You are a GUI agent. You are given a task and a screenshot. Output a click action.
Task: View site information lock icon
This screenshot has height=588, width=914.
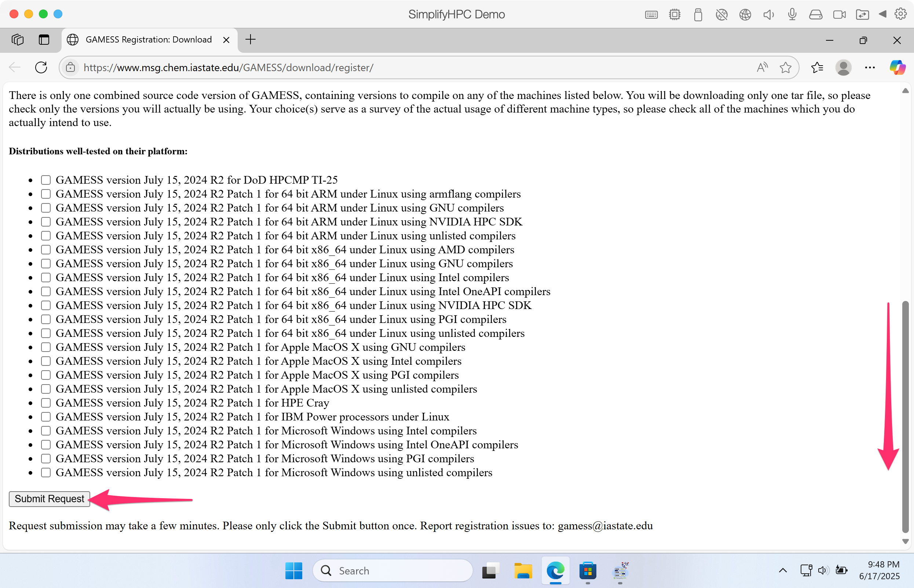tap(70, 67)
